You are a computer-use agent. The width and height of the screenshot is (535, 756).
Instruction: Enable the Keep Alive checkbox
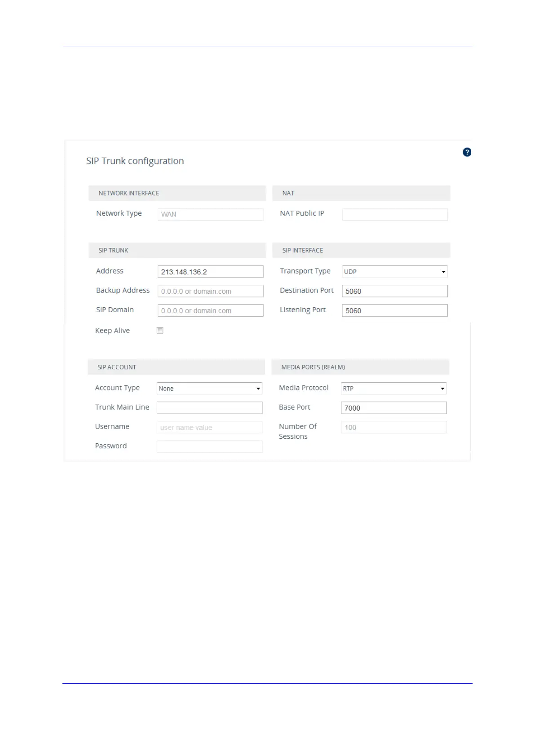[x=160, y=330]
